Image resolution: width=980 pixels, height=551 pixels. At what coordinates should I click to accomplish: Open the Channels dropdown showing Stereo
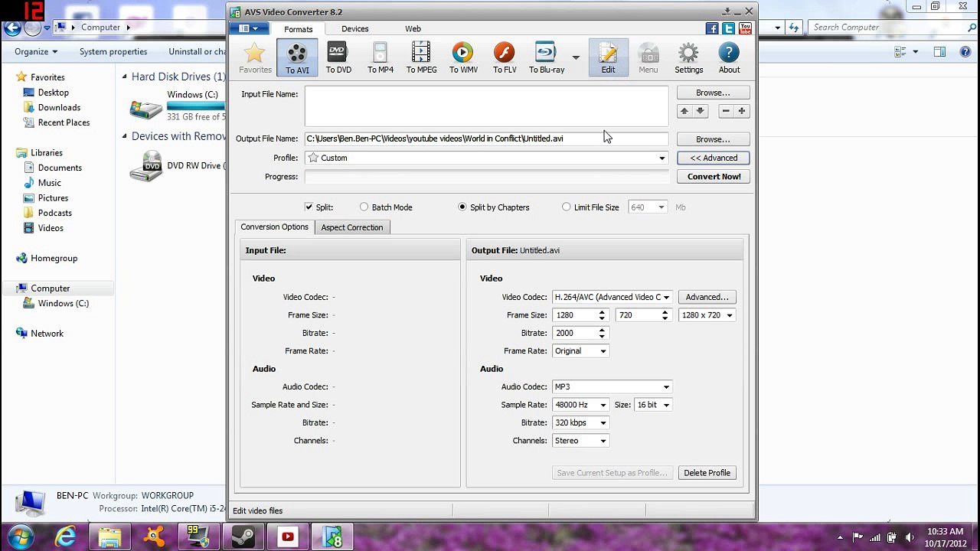coord(580,441)
